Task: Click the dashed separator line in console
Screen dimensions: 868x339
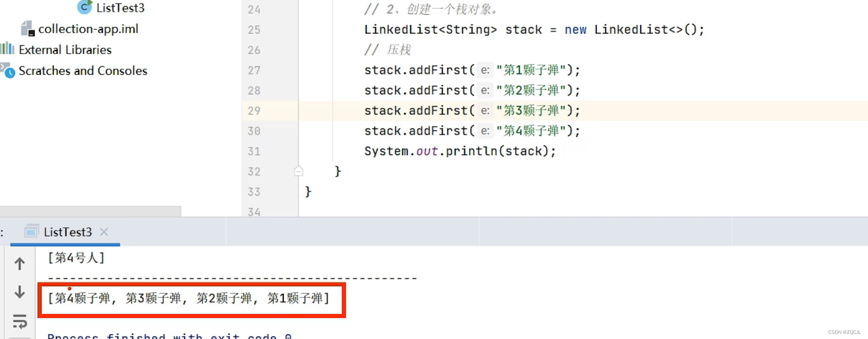Action: pos(232,279)
